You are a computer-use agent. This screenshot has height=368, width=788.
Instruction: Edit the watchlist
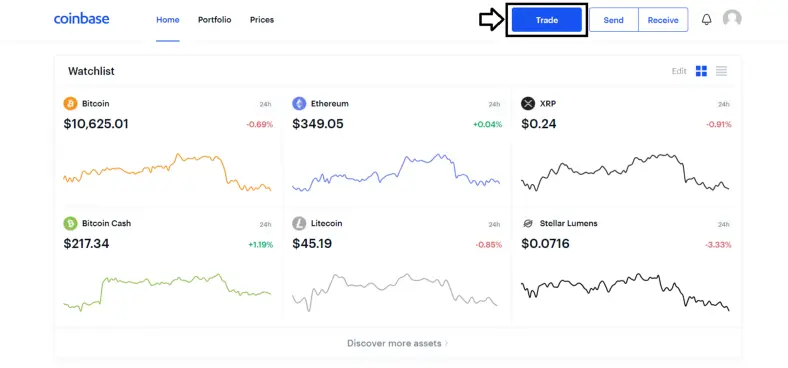click(679, 71)
